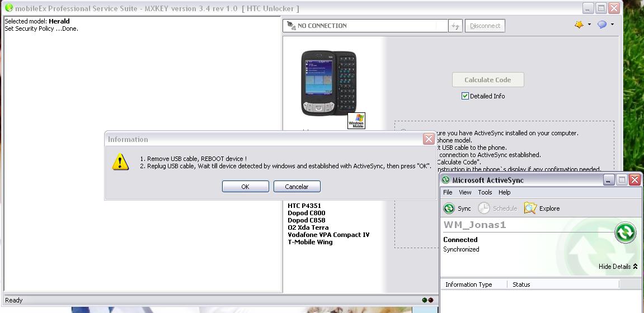Close the mobileEx main window
The height and width of the screenshot is (313, 644).
(x=614, y=8)
